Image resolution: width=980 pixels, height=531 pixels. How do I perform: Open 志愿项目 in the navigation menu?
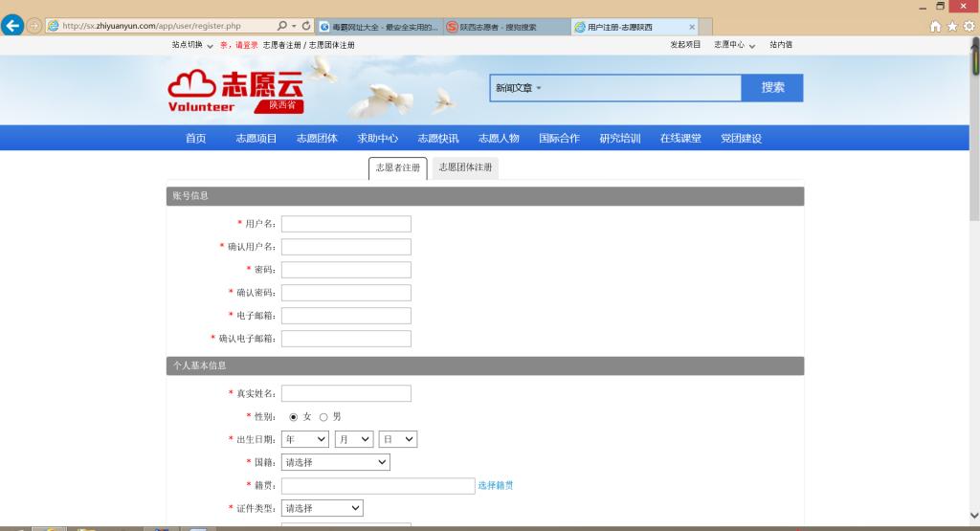click(256, 139)
